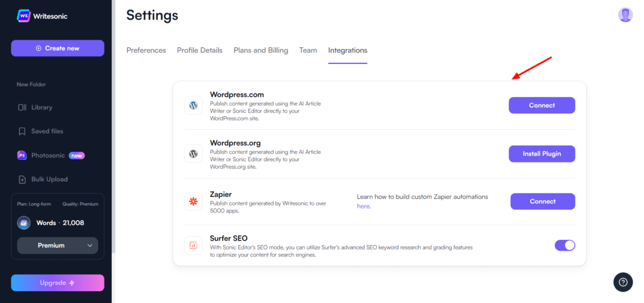Go to the Profile Details tab
The height and width of the screenshot is (303, 644).
point(199,50)
